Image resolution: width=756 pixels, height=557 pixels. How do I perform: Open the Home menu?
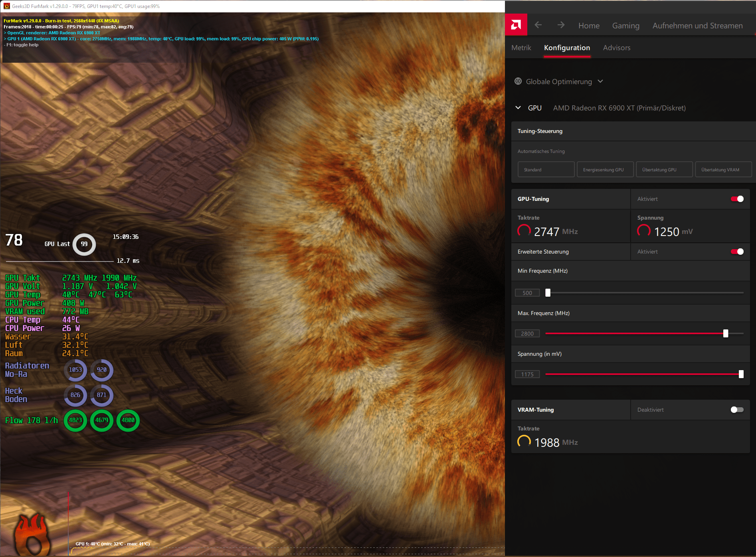click(589, 26)
